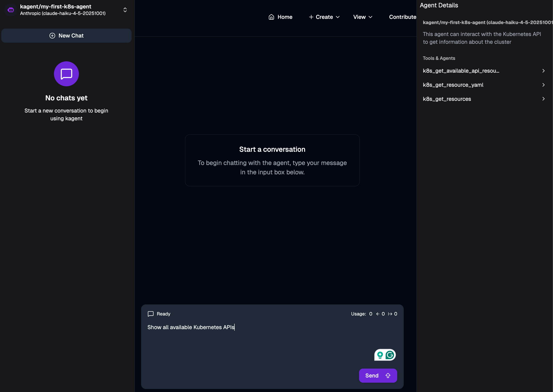The image size is (553, 392).
Task: Open the agent switcher up-down chevron
Action: [x=125, y=10]
